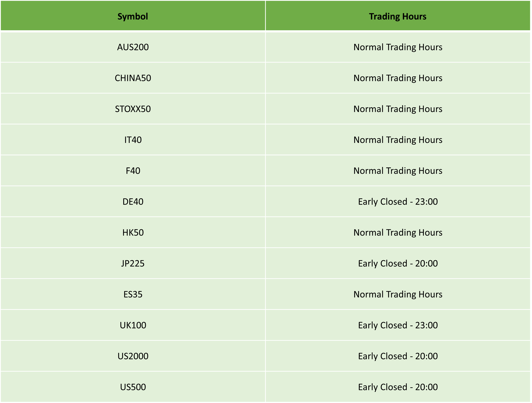Click the Trading Hours column header
This screenshot has width=532, height=403.
(x=398, y=16)
